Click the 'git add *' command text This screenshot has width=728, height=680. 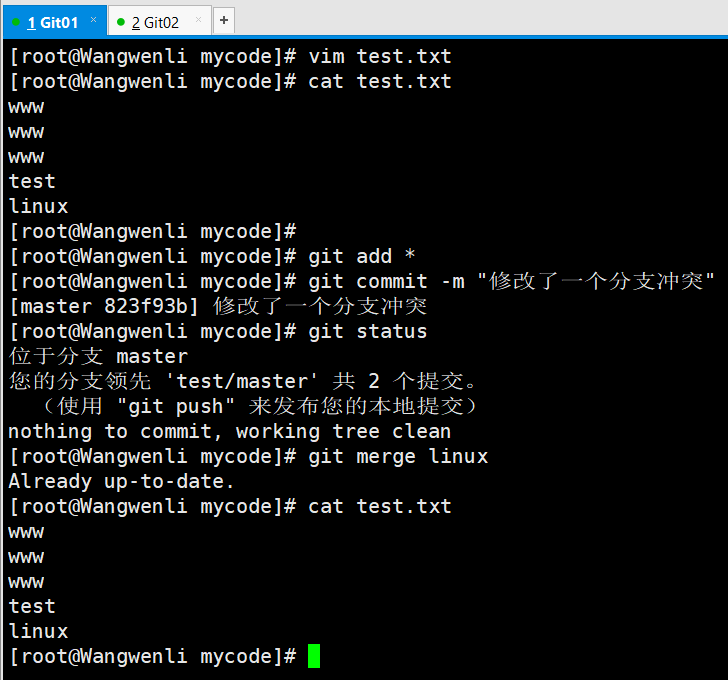362,256
